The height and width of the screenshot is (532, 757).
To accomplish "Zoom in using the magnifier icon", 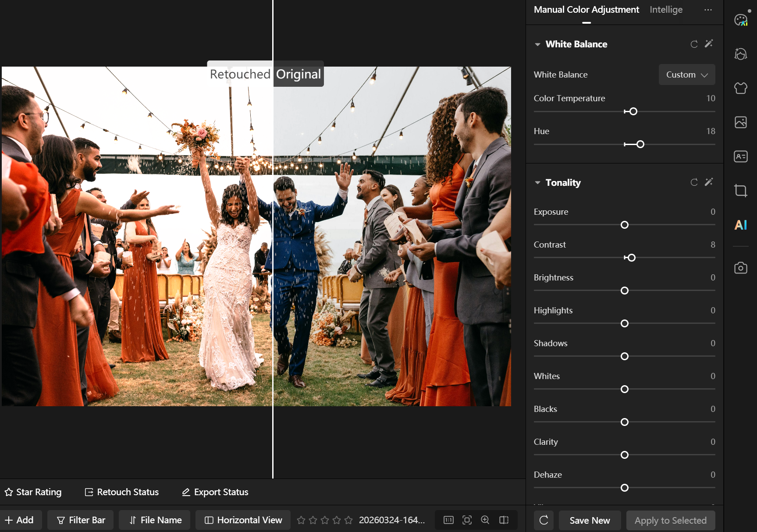I will 485,520.
